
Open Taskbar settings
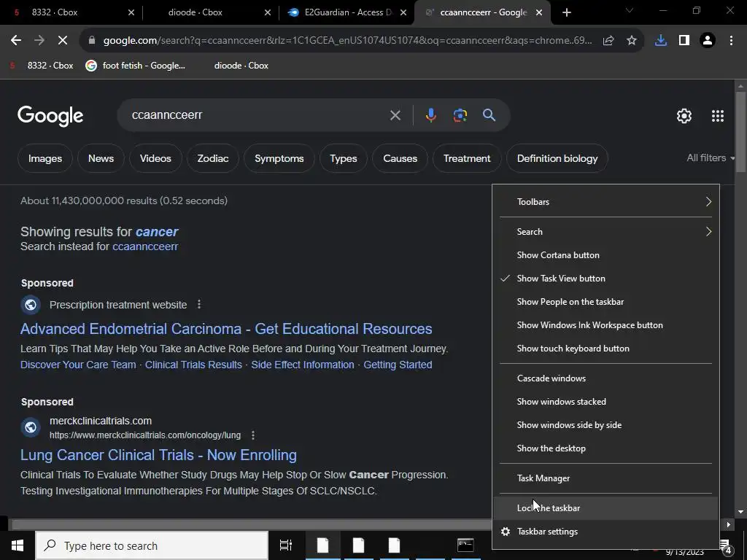click(x=605, y=532)
